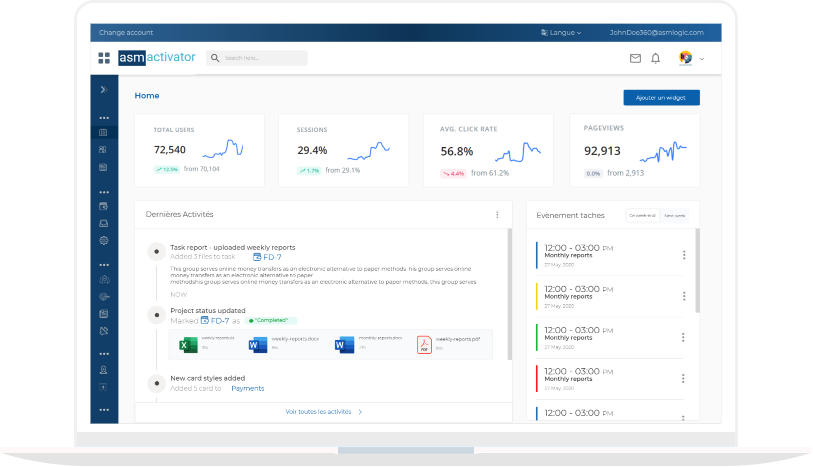Click the 'Search here...' input field
Image resolution: width=813 pixels, height=467 pixels.
coord(258,58)
